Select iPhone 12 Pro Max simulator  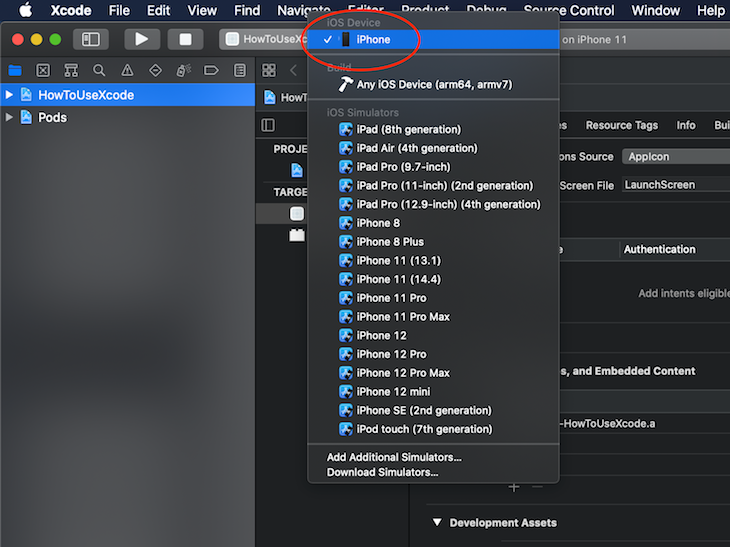click(433, 373)
